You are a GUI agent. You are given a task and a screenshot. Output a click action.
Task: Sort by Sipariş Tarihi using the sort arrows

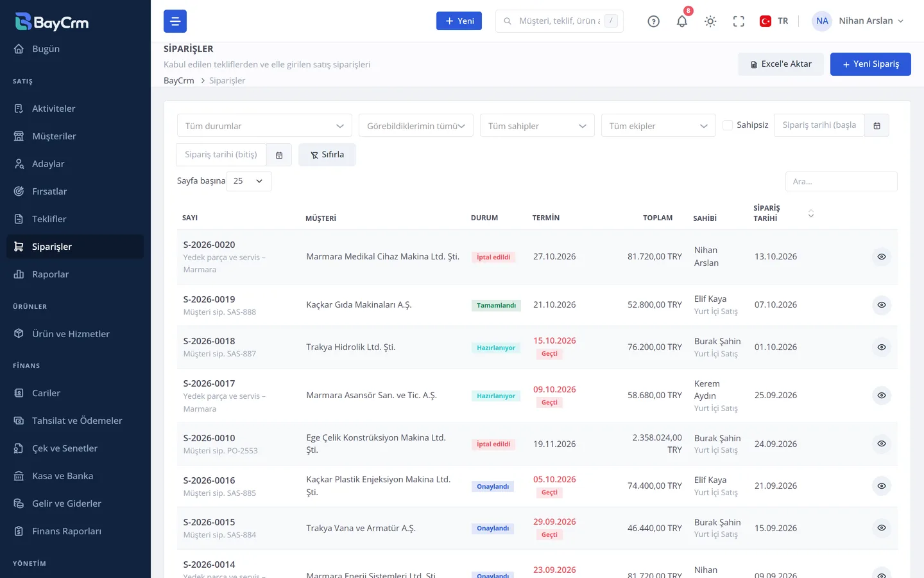coord(810,213)
